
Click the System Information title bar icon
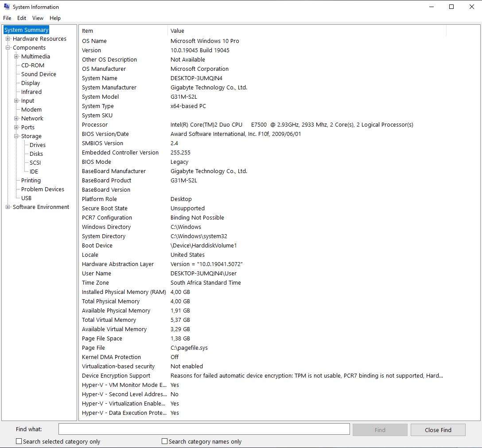point(6,6)
